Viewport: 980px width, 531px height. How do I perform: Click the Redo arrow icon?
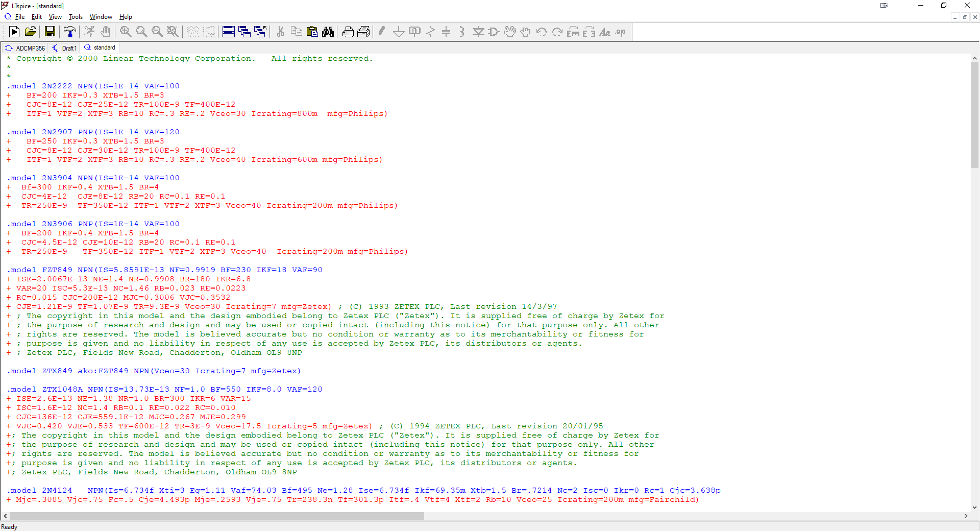coord(557,32)
